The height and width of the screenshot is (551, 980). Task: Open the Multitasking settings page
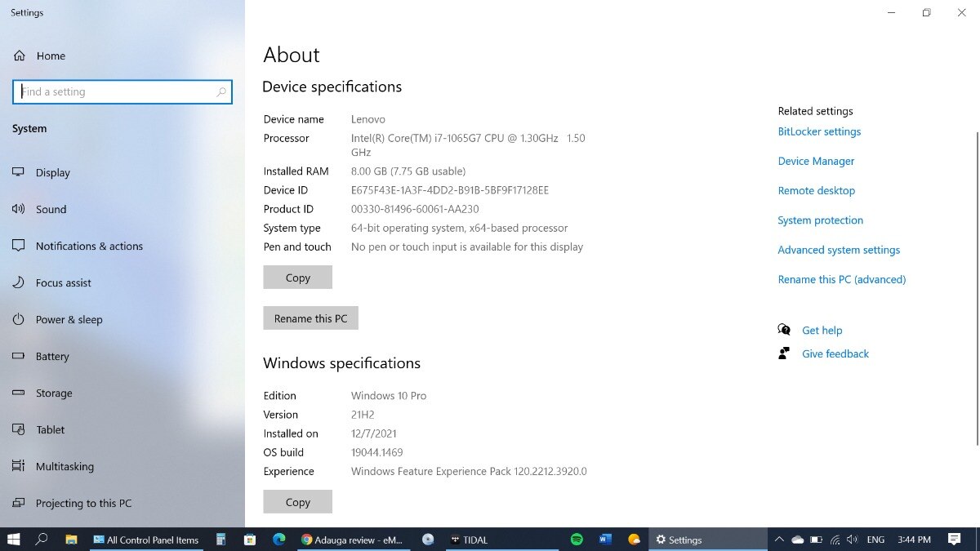click(x=65, y=467)
